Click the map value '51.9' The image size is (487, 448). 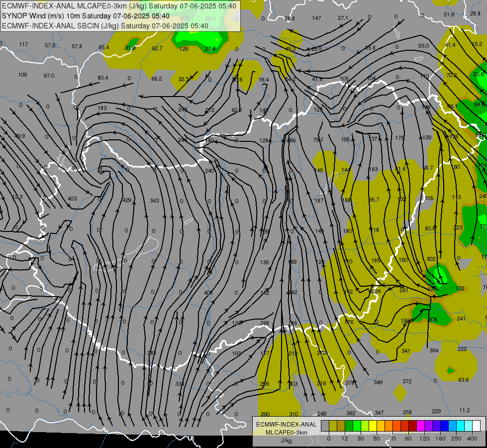(449, 14)
